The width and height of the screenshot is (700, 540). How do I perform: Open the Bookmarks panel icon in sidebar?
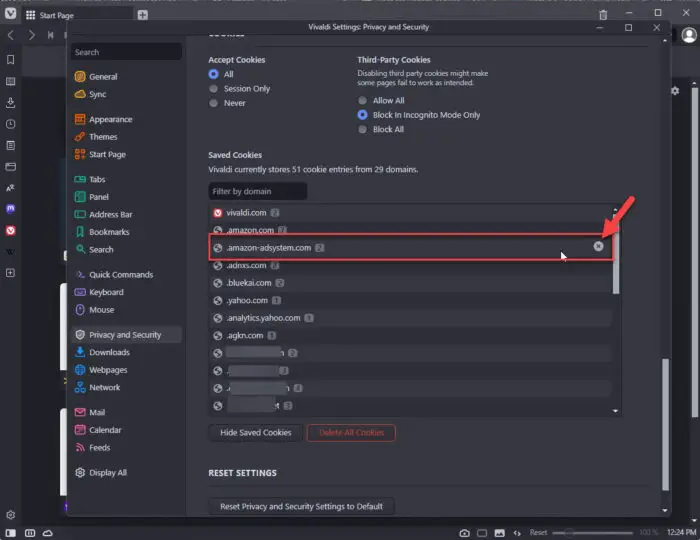click(x=10, y=60)
